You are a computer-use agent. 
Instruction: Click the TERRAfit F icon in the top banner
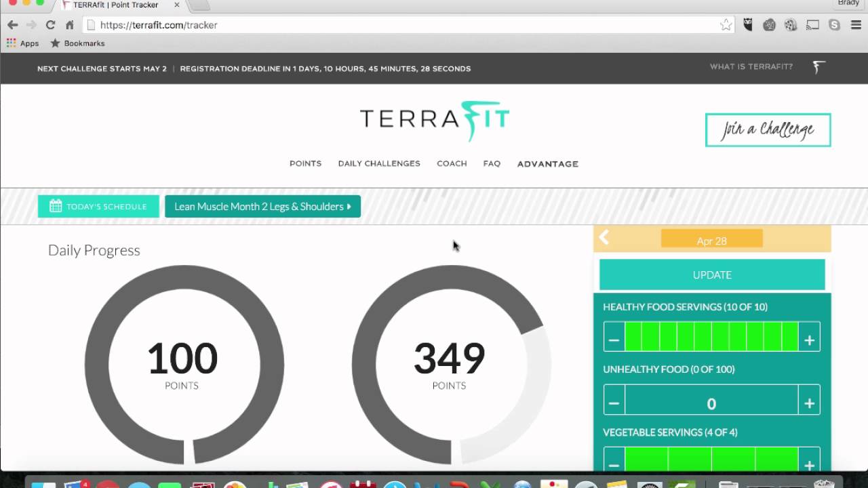pos(819,67)
